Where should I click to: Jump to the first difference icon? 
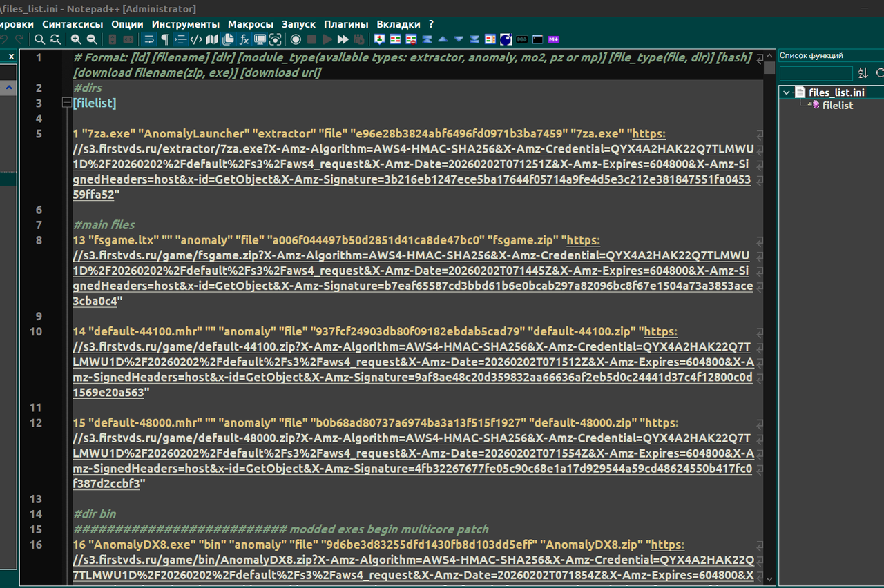[x=427, y=39]
